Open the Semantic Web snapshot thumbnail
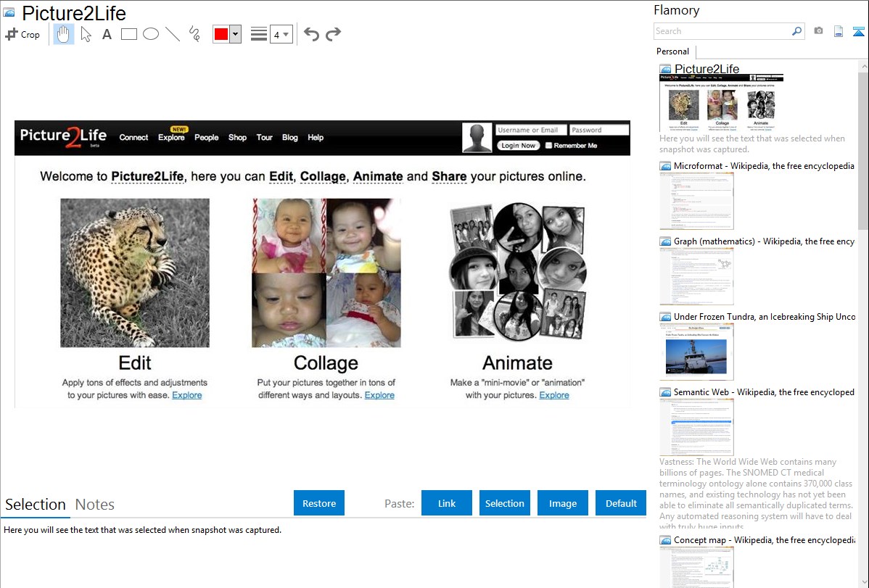Viewport: 869px width, 588px height. pyautogui.click(x=696, y=427)
